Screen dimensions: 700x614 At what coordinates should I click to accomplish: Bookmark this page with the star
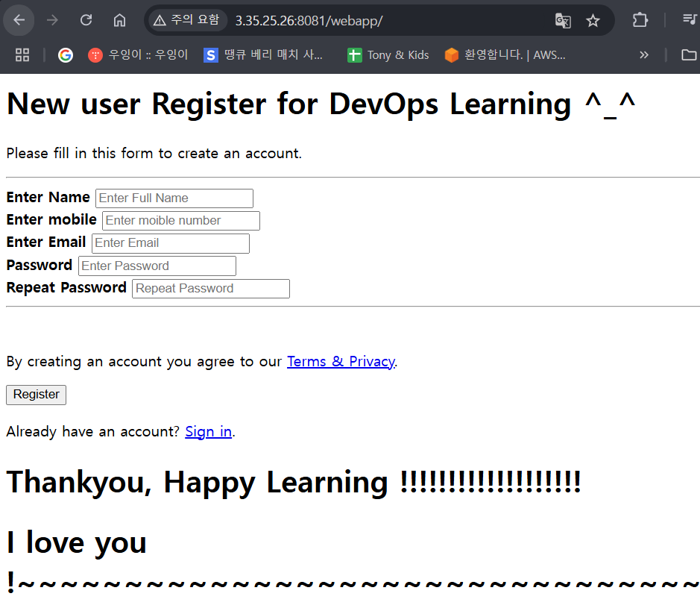point(593,21)
